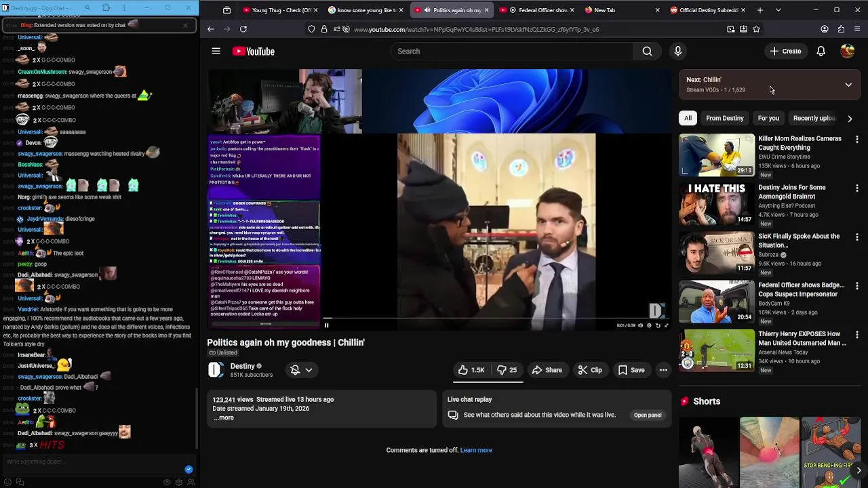Viewport: 868px width, 488px height.
Task: Seek using the video progress bar
Action: click(x=496, y=317)
